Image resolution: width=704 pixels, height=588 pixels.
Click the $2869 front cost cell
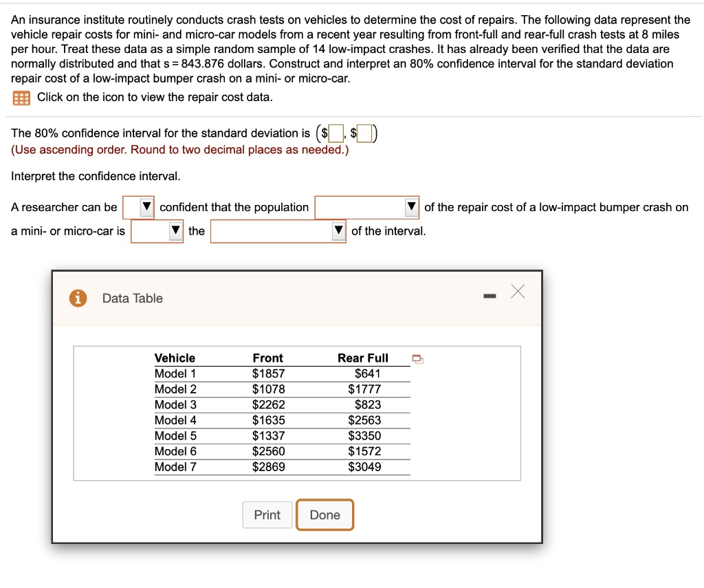[x=269, y=467]
